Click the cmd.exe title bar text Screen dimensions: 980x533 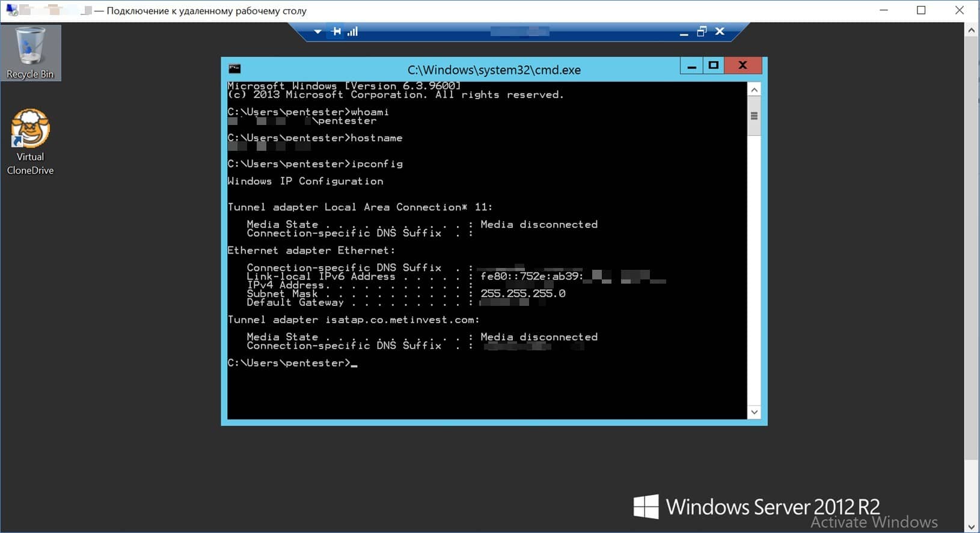pos(494,70)
